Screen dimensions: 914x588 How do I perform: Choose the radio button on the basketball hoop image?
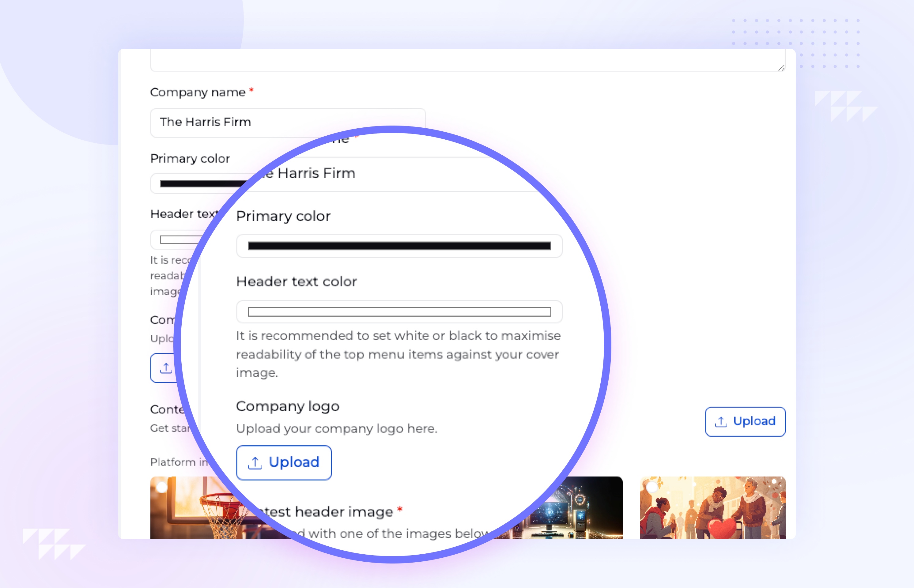(162, 487)
